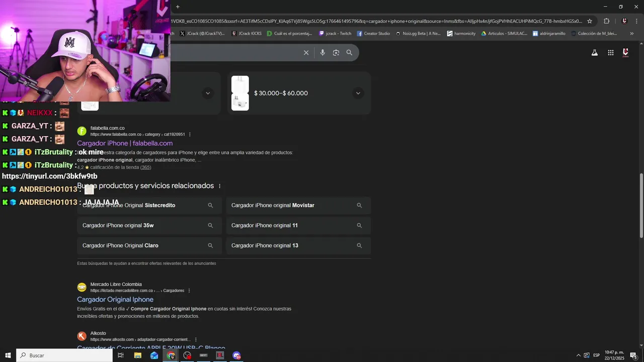The width and height of the screenshot is (644, 362).
Task: Open the JCrack (@JCrackTV) X bookmark
Action: pyautogui.click(x=202, y=34)
